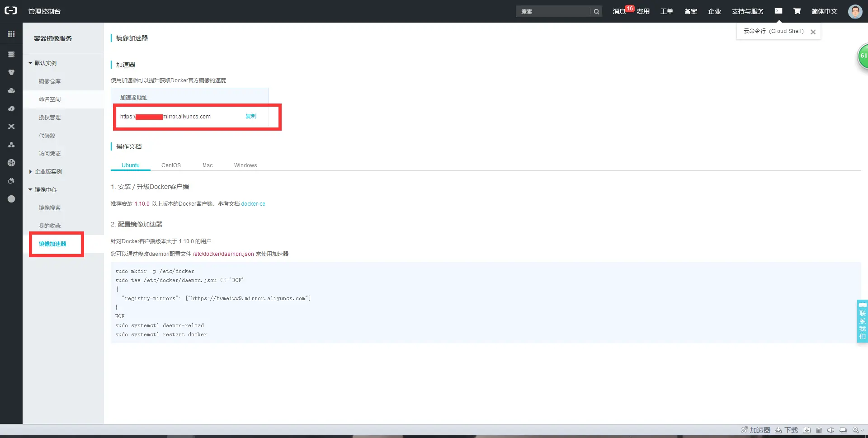
Task: Collapse the 镜像中心 tree section
Action: (30, 189)
